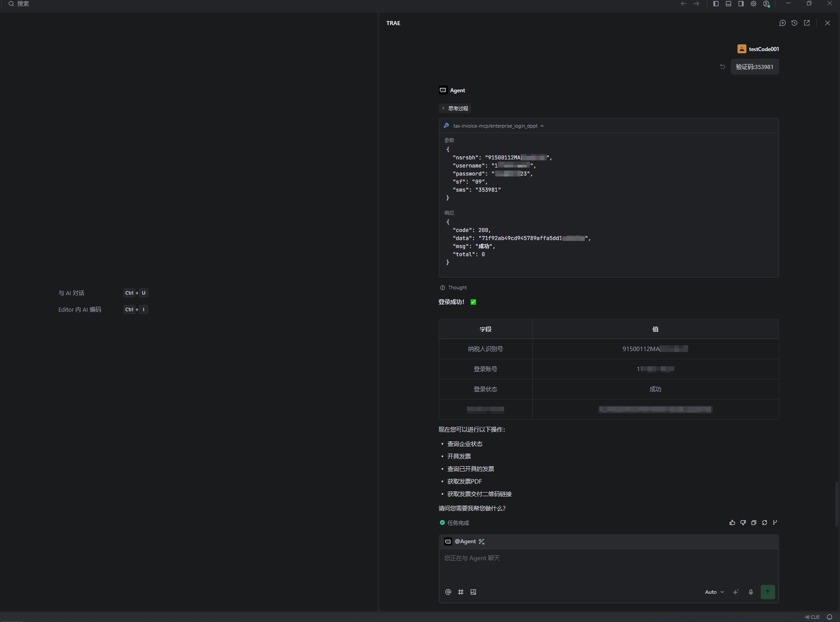The image size is (840, 622).
Task: Click the chat panel vertical scrollbar
Action: click(x=837, y=505)
